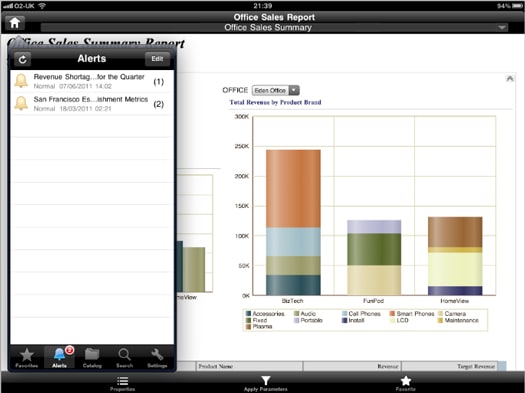Click BizTech Accessories bar segment

293,285
